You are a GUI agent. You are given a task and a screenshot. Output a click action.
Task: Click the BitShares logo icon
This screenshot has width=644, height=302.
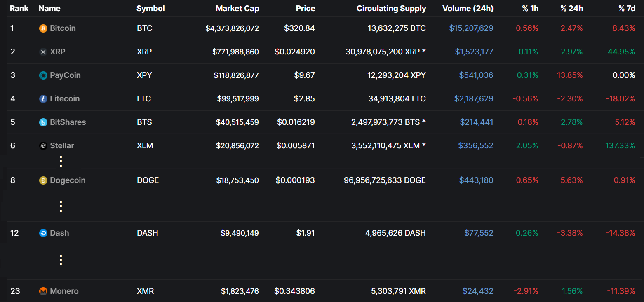(43, 122)
